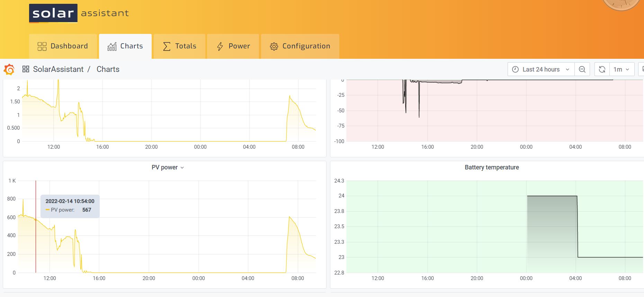Click the bar chart icon on Charts tab

(112, 46)
